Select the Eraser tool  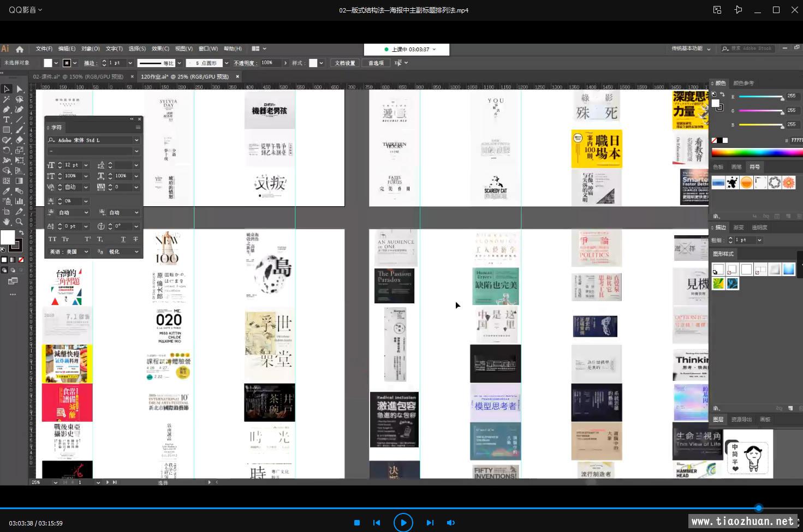(x=19, y=140)
